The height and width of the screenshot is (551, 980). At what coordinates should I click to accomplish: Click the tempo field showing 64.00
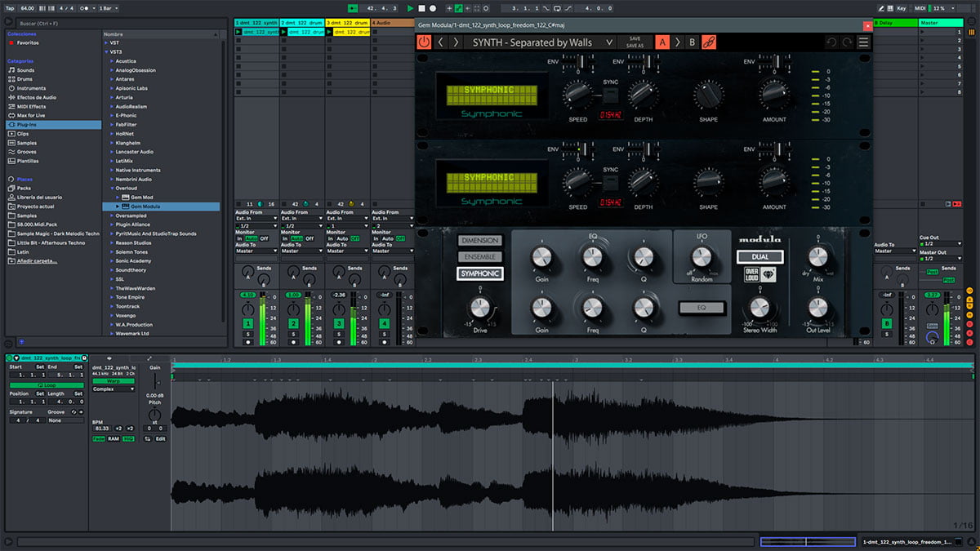click(x=29, y=8)
